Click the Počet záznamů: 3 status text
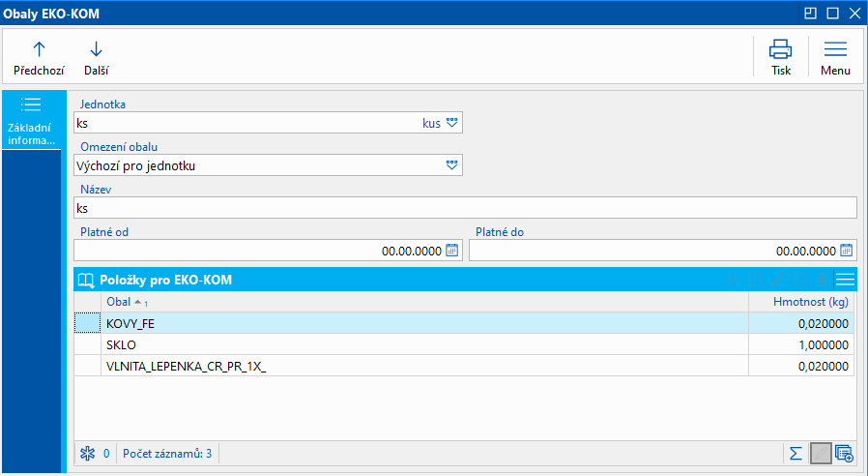 coord(167,454)
